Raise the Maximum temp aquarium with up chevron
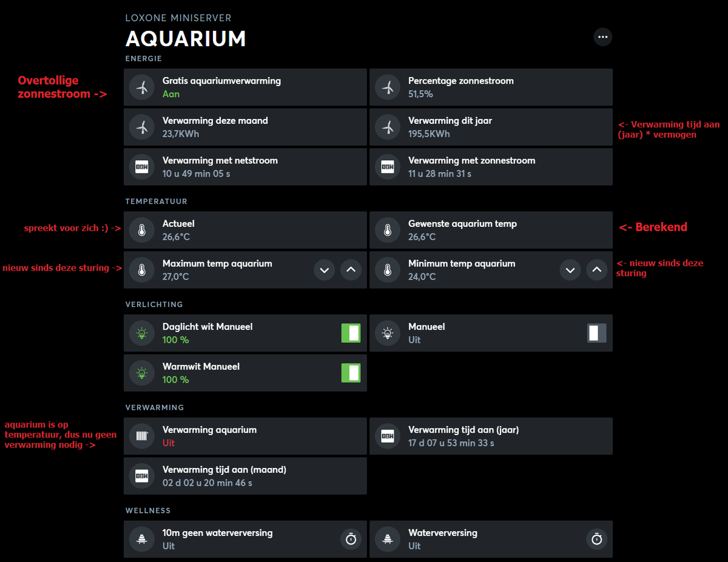 (x=351, y=270)
